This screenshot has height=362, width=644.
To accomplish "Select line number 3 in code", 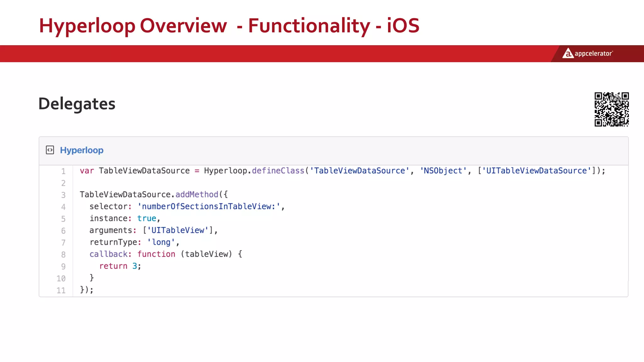I will [63, 195].
